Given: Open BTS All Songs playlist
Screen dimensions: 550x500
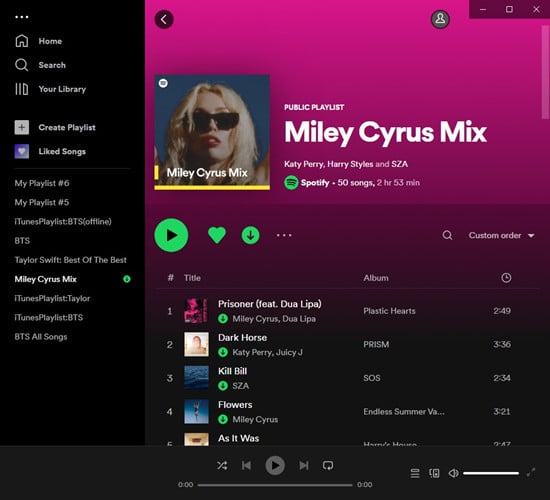Looking at the screenshot, I should (x=41, y=337).
